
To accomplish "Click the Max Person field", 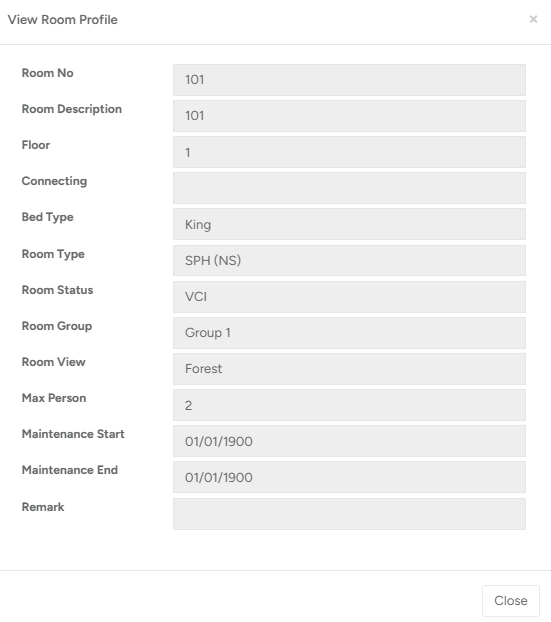I will [x=349, y=405].
